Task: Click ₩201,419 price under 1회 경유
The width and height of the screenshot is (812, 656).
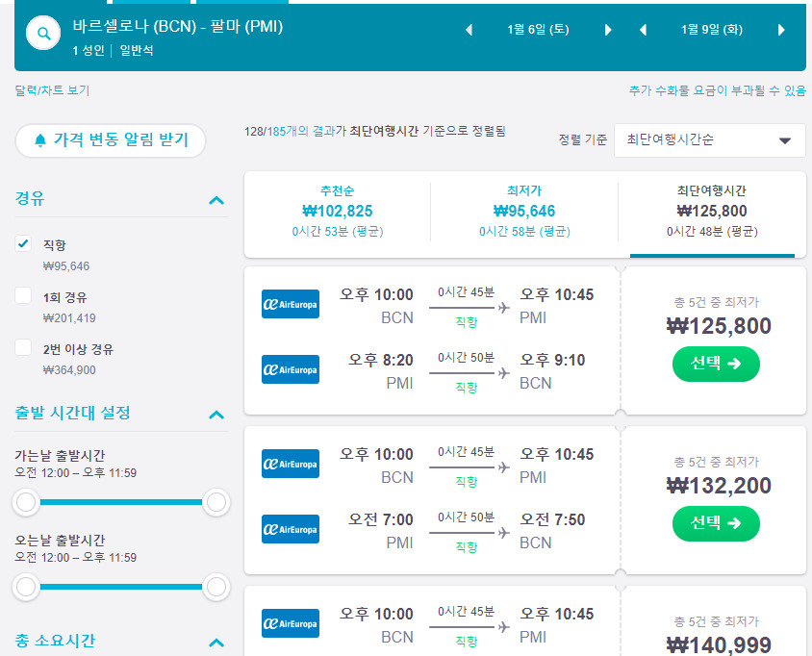Action: pos(69,318)
